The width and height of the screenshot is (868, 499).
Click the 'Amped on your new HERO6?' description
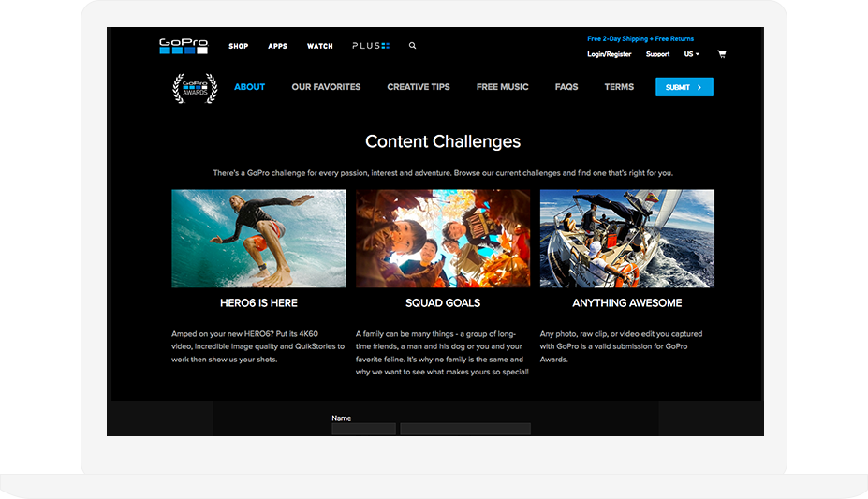[257, 346]
